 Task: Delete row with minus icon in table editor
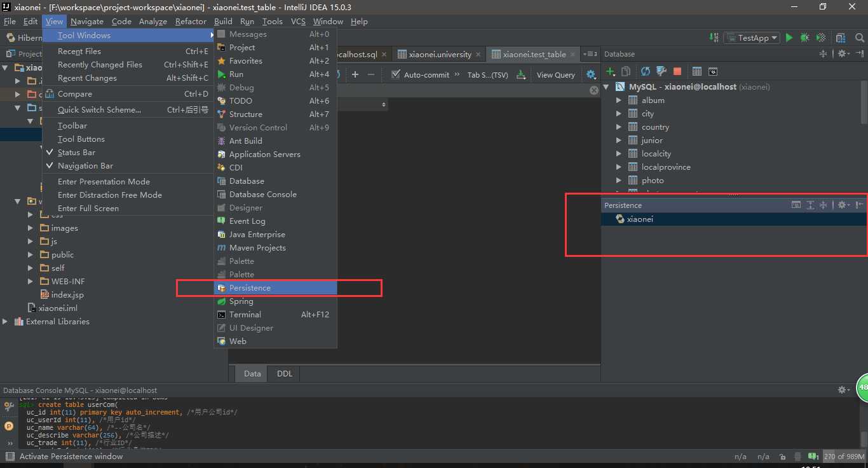point(371,74)
